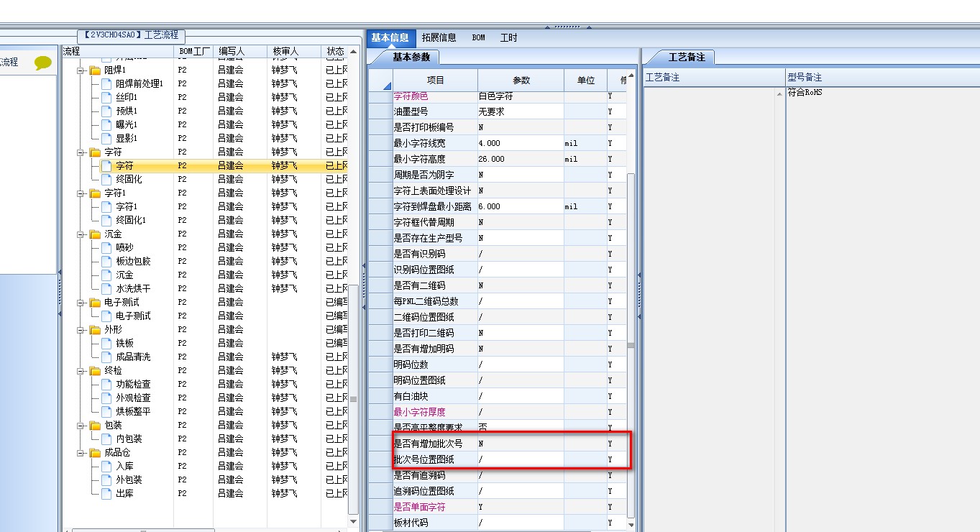Select the 基本参数 sub-tab
The image size is (980, 532).
(x=411, y=57)
